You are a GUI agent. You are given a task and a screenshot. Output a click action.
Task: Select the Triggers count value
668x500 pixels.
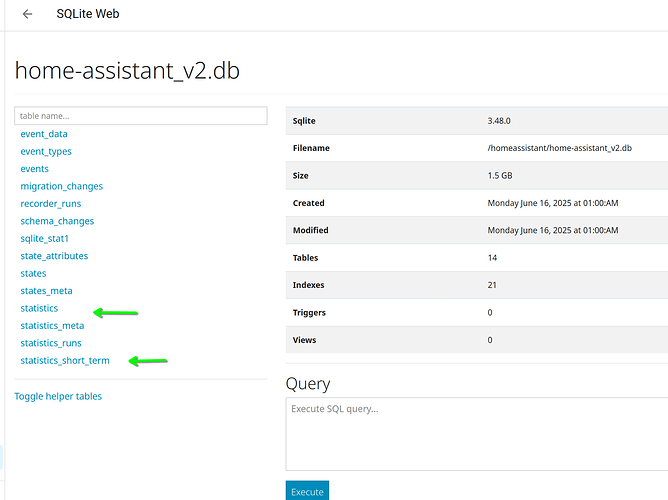[x=490, y=313]
